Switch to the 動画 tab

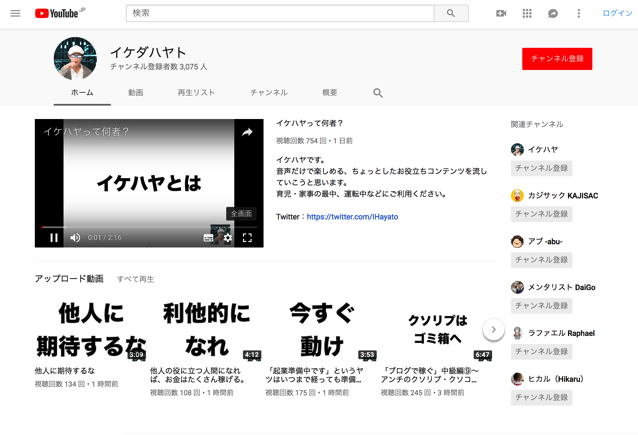135,93
